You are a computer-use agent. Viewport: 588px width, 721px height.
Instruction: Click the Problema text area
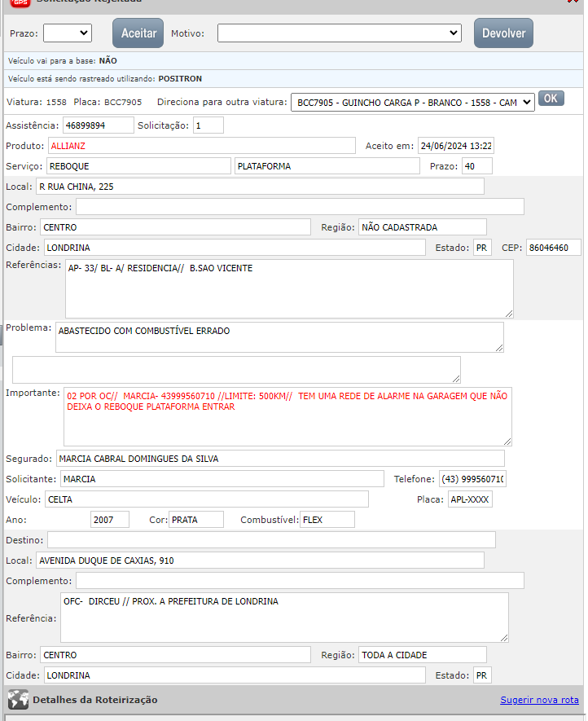(x=279, y=337)
